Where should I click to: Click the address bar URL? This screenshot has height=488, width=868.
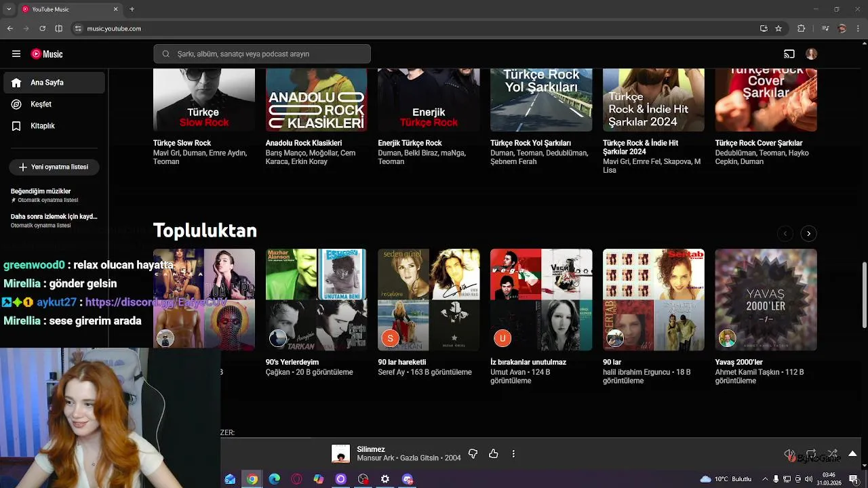click(114, 28)
